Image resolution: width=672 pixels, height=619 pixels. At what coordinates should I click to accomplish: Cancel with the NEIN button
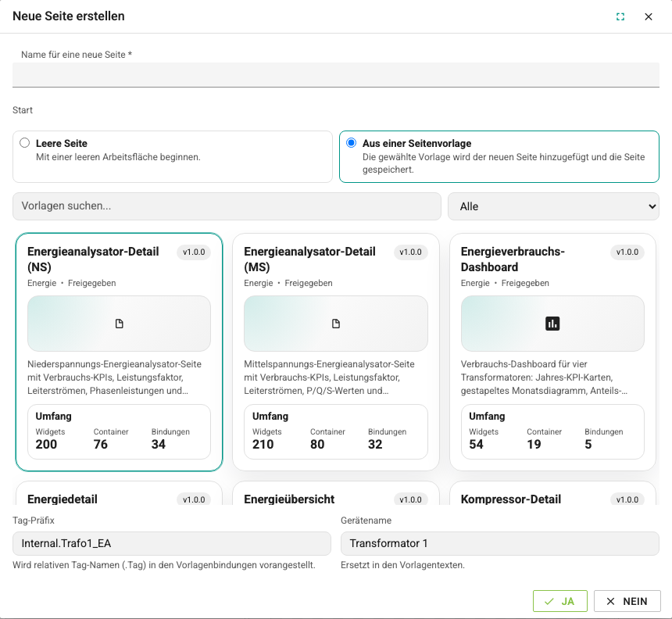[x=627, y=602]
